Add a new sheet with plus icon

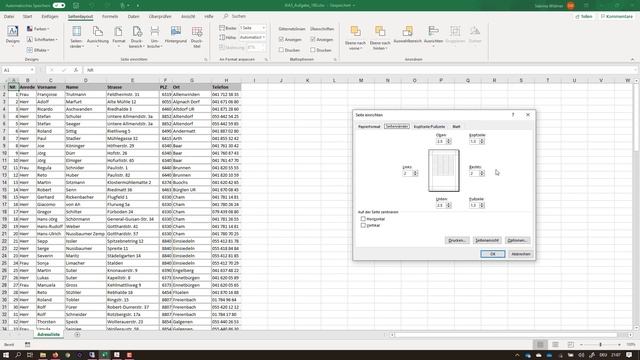click(x=77, y=334)
